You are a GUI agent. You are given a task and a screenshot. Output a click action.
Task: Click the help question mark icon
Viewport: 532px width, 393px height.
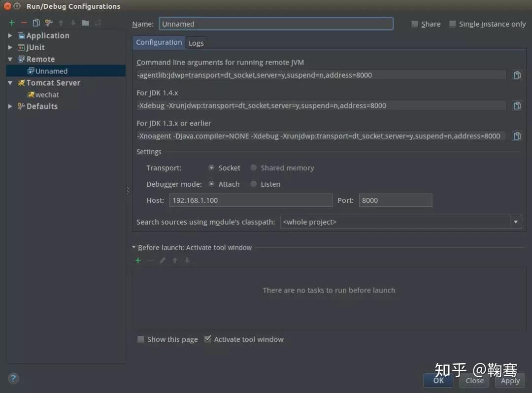click(13, 378)
